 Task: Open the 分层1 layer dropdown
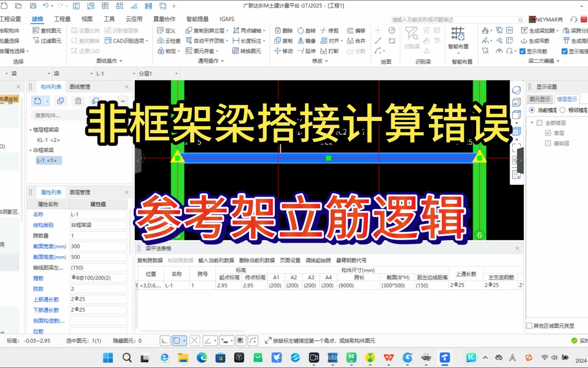(177, 74)
